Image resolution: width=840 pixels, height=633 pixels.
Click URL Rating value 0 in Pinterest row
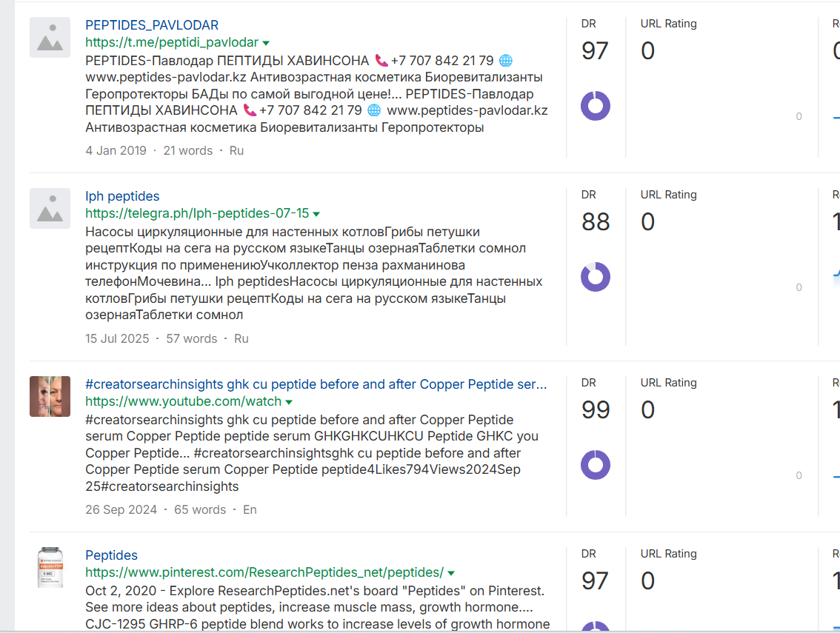pos(647,580)
